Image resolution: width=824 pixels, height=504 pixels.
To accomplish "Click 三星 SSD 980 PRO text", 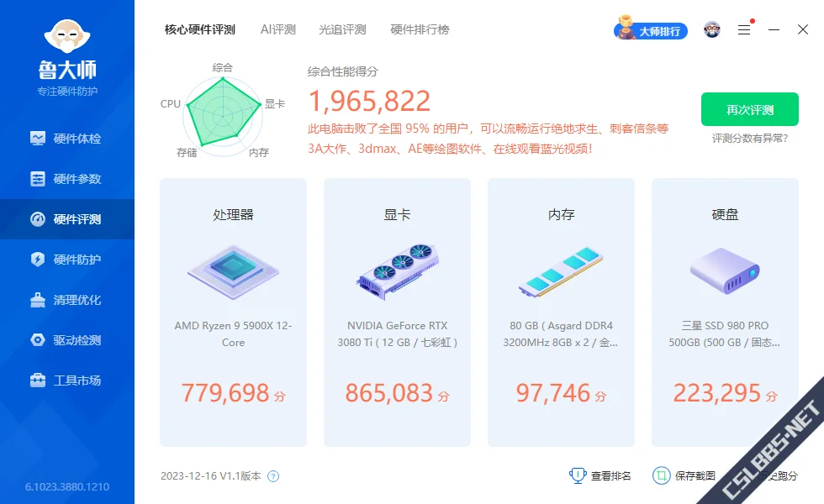I will point(725,334).
